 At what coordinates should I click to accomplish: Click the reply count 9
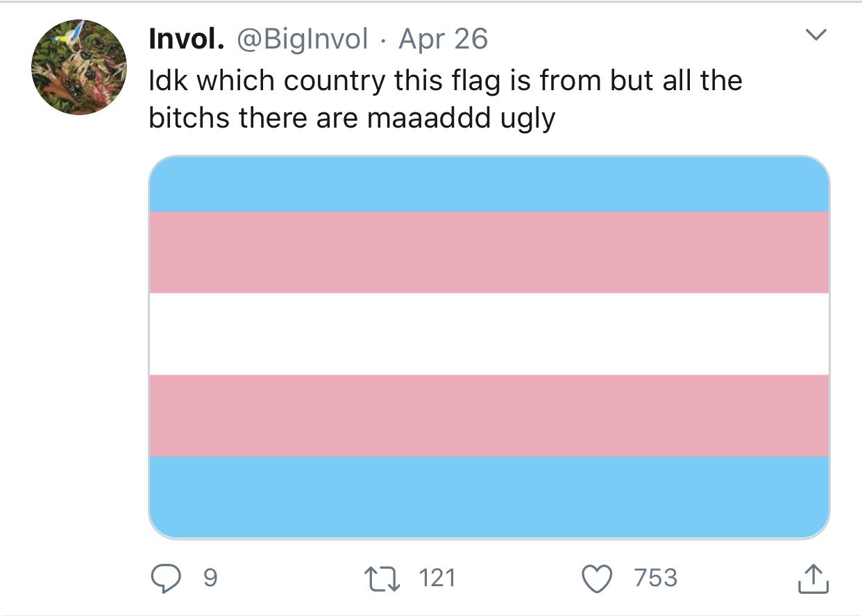(x=209, y=579)
